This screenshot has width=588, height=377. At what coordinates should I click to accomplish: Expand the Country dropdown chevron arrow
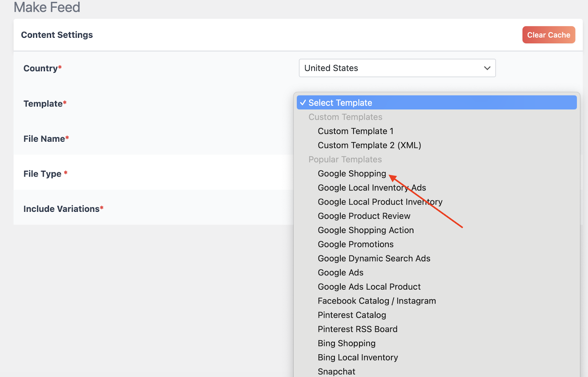487,68
